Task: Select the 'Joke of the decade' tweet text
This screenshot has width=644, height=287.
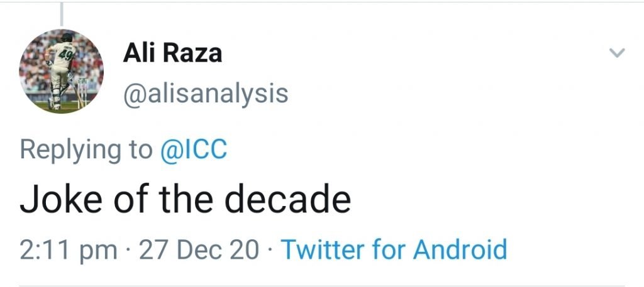Action: point(185,199)
